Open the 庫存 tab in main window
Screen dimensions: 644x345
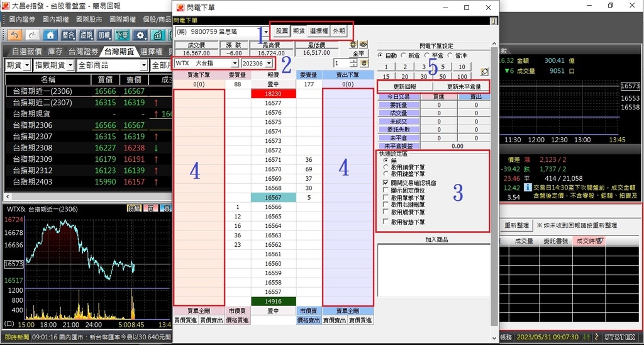[55, 52]
